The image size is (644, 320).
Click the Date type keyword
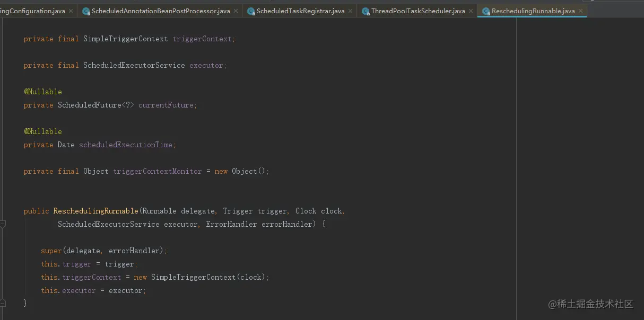point(66,145)
